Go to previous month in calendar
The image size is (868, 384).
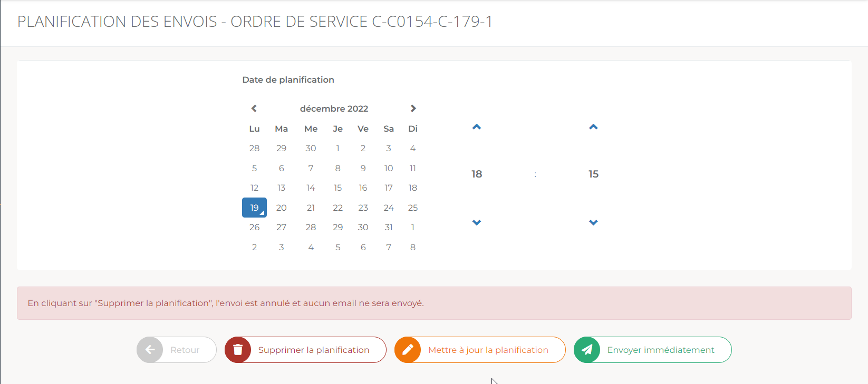coord(254,109)
